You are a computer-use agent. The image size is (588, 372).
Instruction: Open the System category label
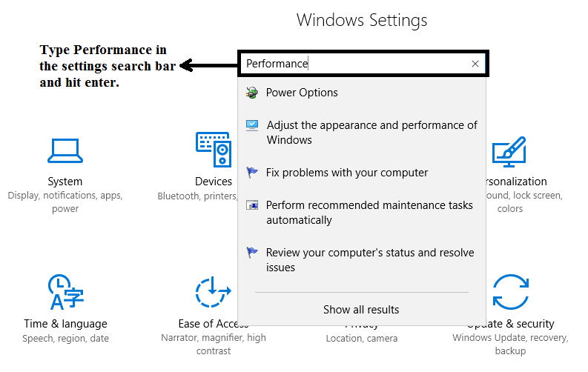pos(65,182)
